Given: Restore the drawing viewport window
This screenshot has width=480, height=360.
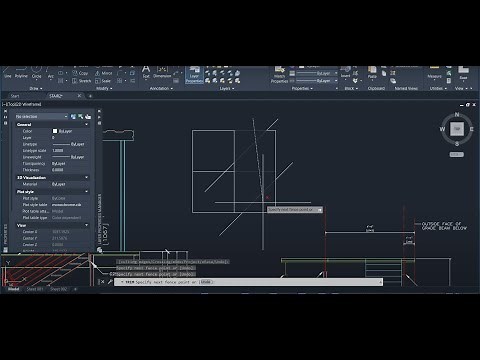Looking at the screenshot, I should pos(468,105).
